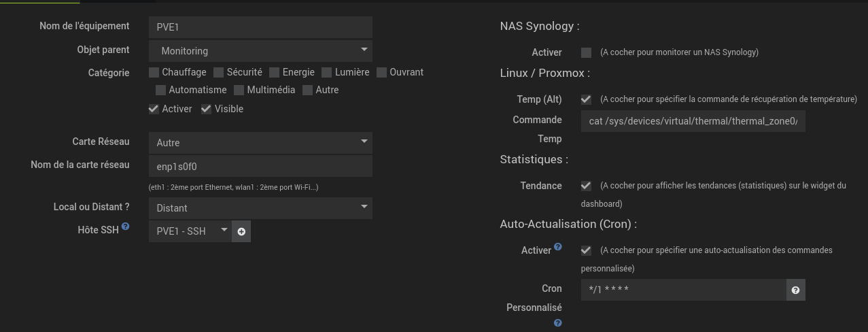This screenshot has width=868, height=332.
Task: Click the Nom de la carte réseau field
Action: [x=260, y=166]
